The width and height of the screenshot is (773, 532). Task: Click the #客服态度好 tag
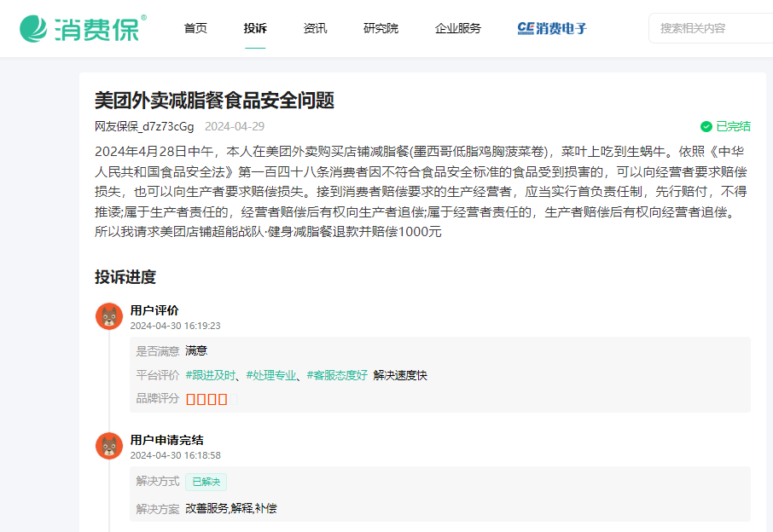(x=337, y=375)
